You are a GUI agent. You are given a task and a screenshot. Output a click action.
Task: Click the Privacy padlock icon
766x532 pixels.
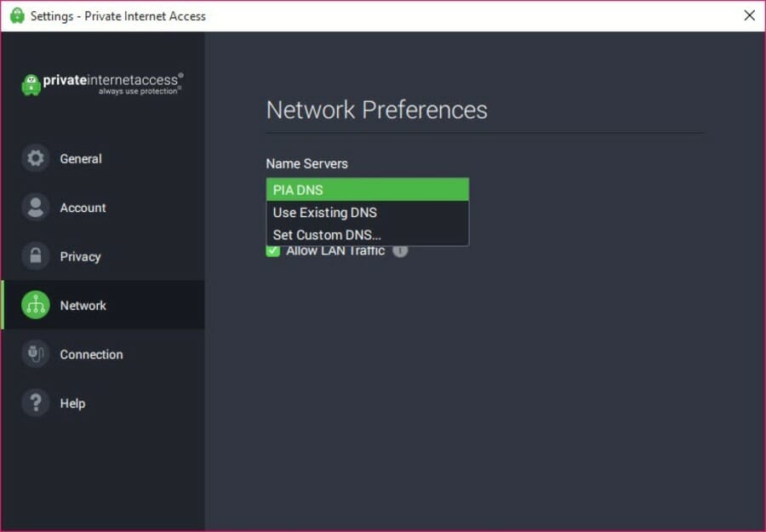(35, 256)
